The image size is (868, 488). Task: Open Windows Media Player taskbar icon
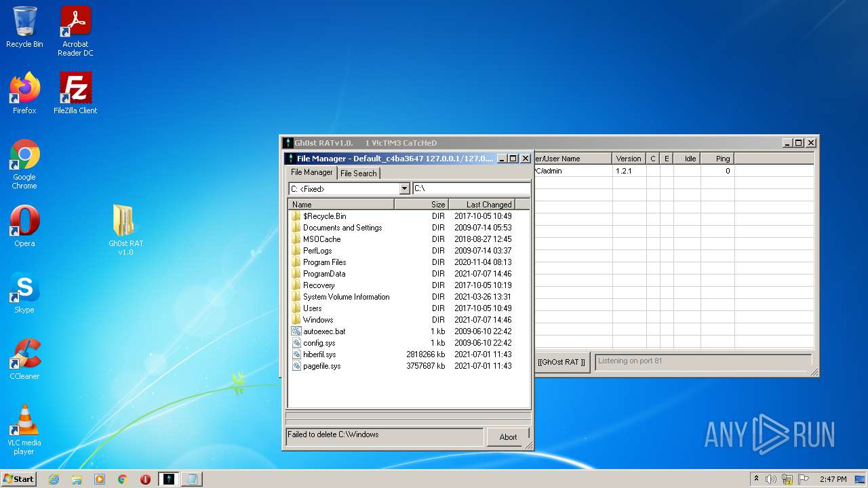click(x=100, y=479)
